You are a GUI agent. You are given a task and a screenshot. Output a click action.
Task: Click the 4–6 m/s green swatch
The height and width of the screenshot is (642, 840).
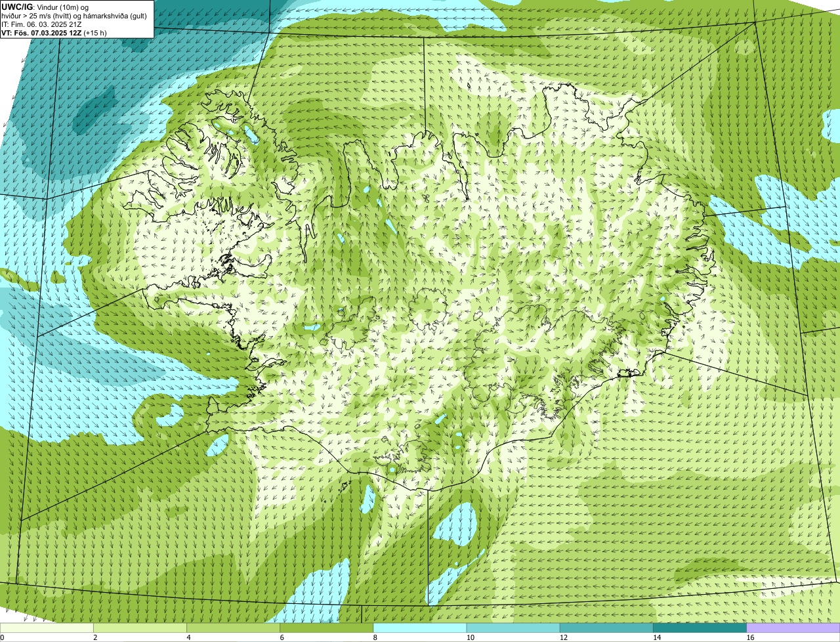point(233,628)
